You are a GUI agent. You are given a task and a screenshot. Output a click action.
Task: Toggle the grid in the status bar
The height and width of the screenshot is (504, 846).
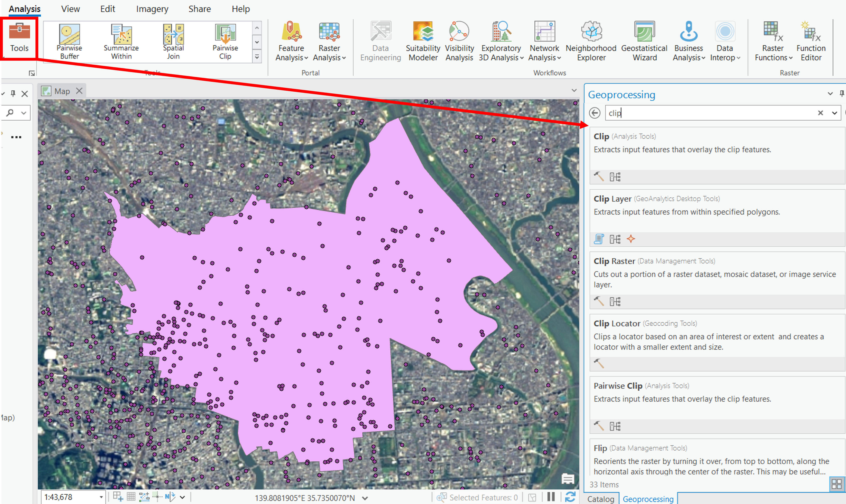pos(131,497)
